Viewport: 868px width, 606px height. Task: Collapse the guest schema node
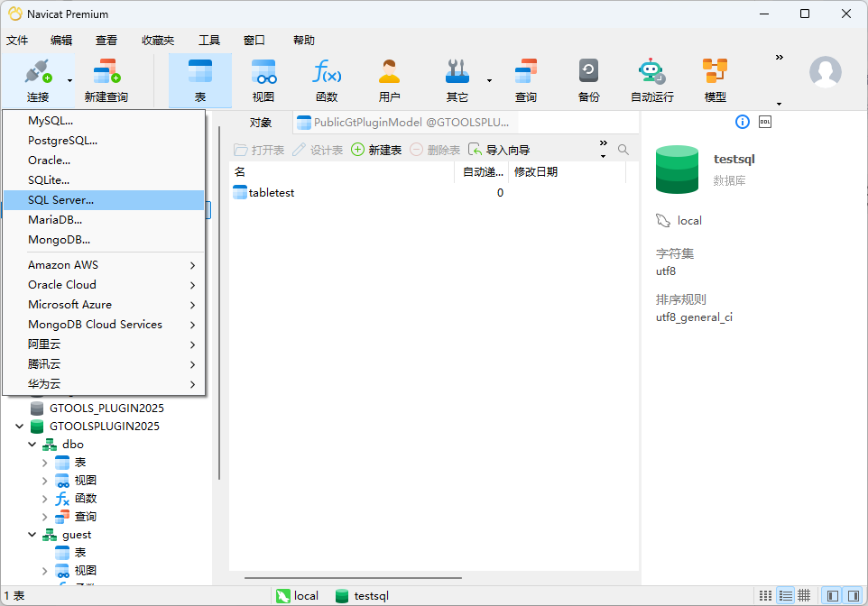[32, 535]
